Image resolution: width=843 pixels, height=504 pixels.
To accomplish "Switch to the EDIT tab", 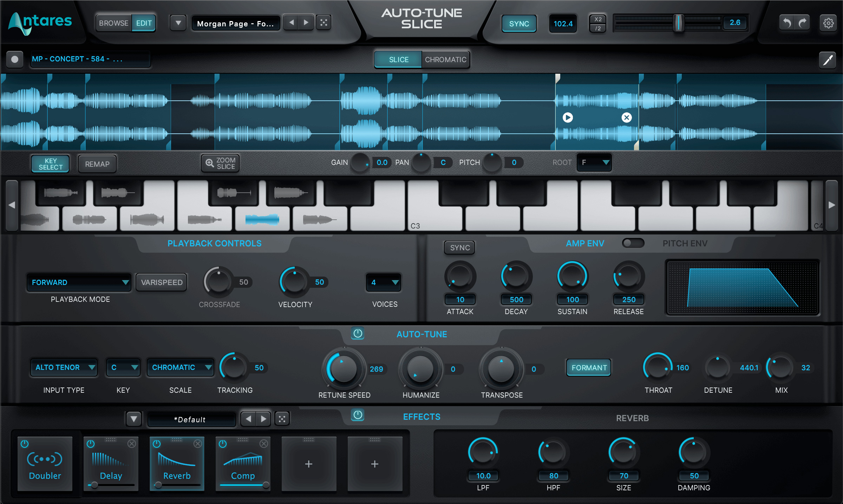I will (144, 23).
